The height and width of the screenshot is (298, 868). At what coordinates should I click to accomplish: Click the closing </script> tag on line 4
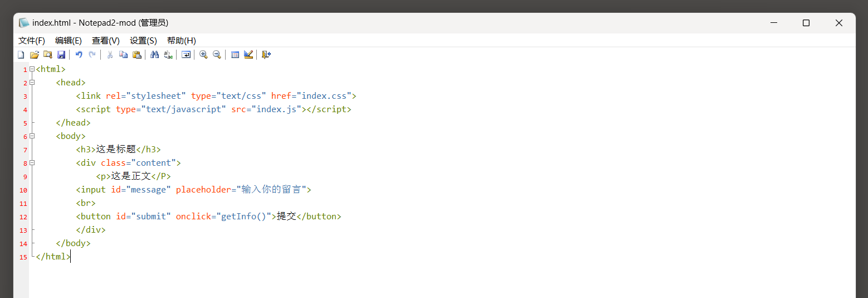point(329,109)
